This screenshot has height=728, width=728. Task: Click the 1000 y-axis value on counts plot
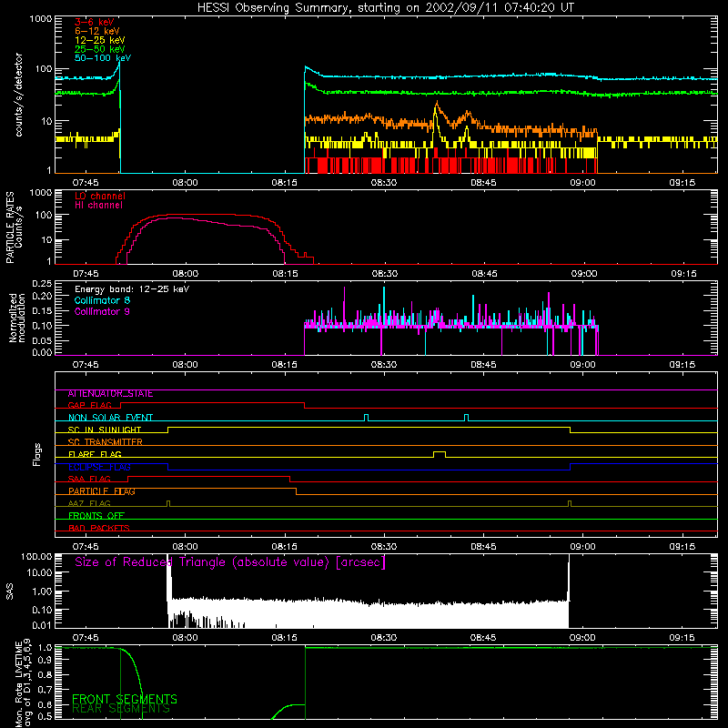coord(41,19)
